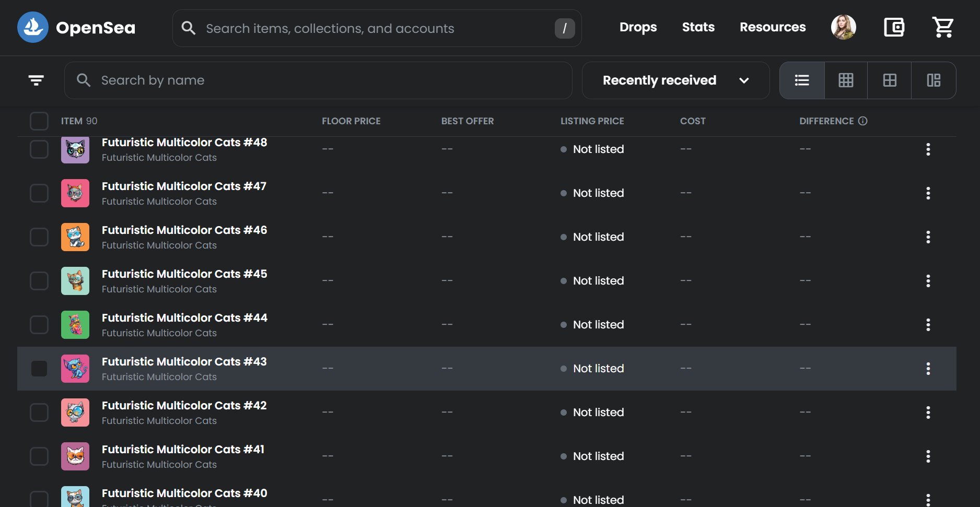Image resolution: width=980 pixels, height=507 pixels.
Task: Open more options for Cats #45
Action: pyautogui.click(x=928, y=281)
